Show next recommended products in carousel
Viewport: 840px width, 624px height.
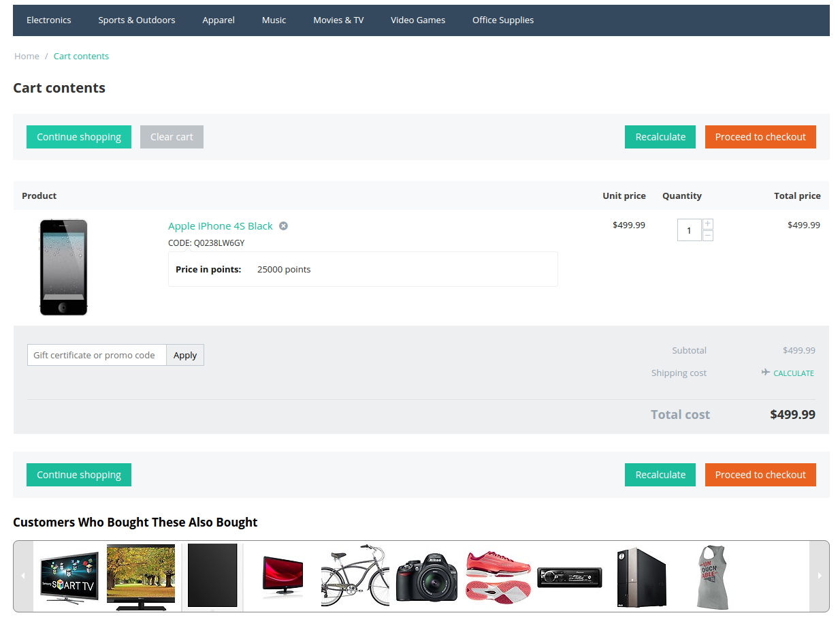click(x=819, y=576)
